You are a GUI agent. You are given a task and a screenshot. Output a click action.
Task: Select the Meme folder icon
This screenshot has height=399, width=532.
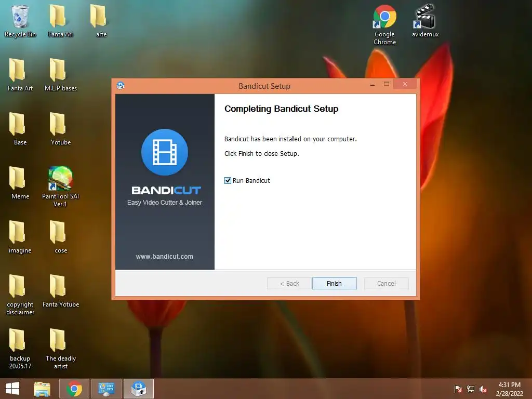coord(20,183)
